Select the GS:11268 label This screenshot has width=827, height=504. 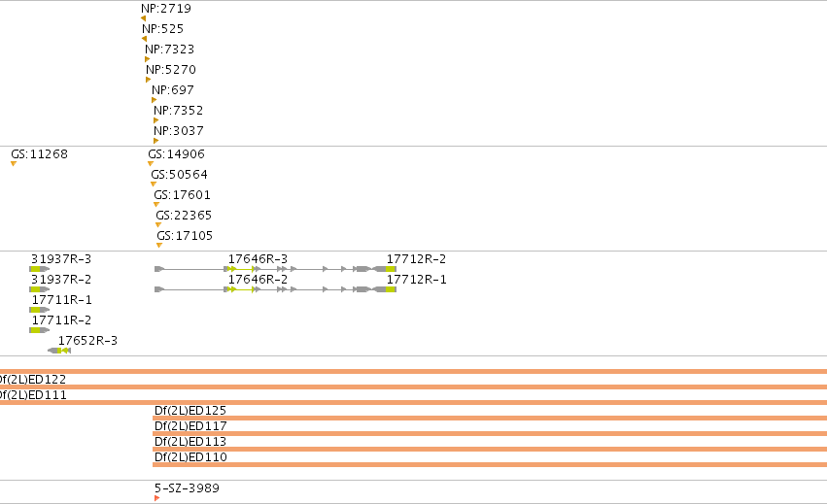(40, 154)
